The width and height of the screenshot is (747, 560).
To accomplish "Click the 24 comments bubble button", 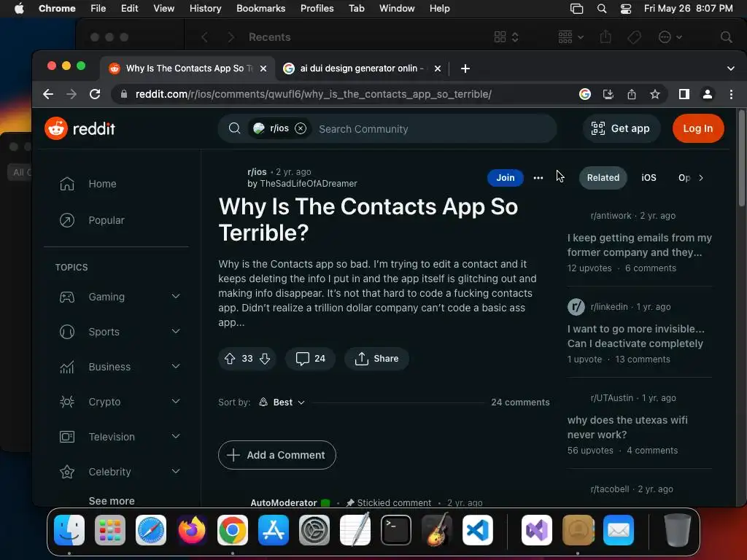I will pos(310,359).
